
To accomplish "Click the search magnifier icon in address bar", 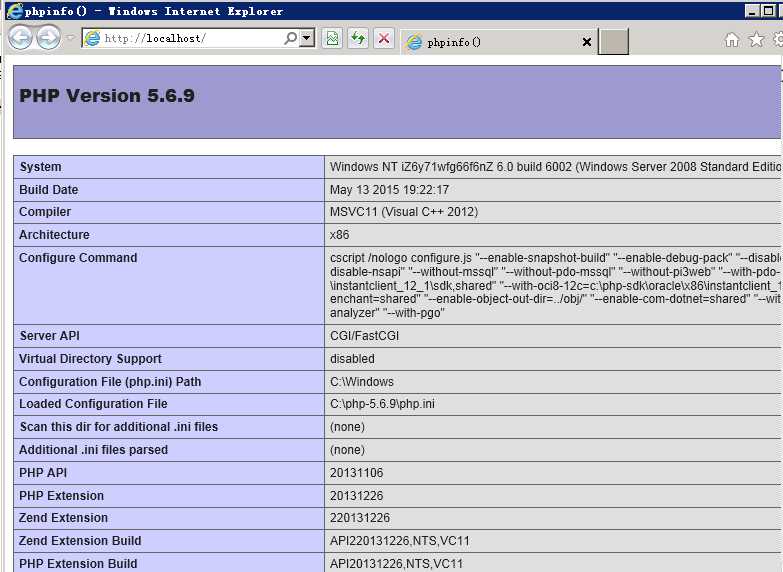I will pos(290,38).
